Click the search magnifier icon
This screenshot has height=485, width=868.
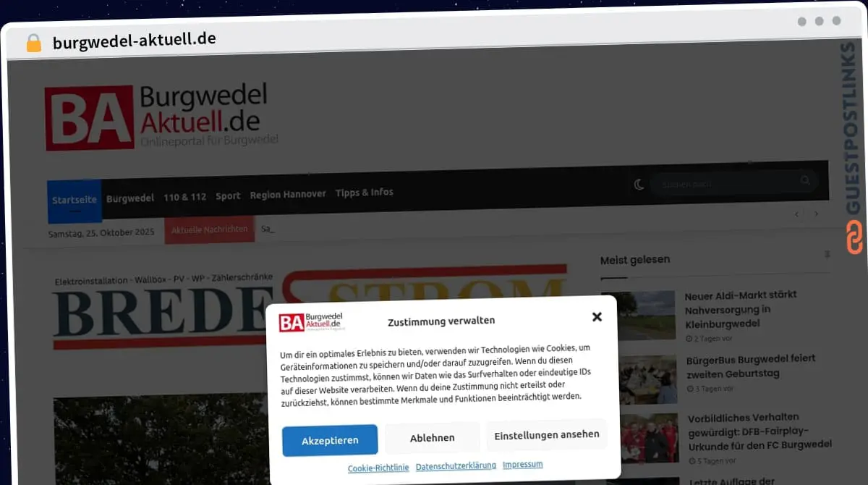tap(806, 180)
